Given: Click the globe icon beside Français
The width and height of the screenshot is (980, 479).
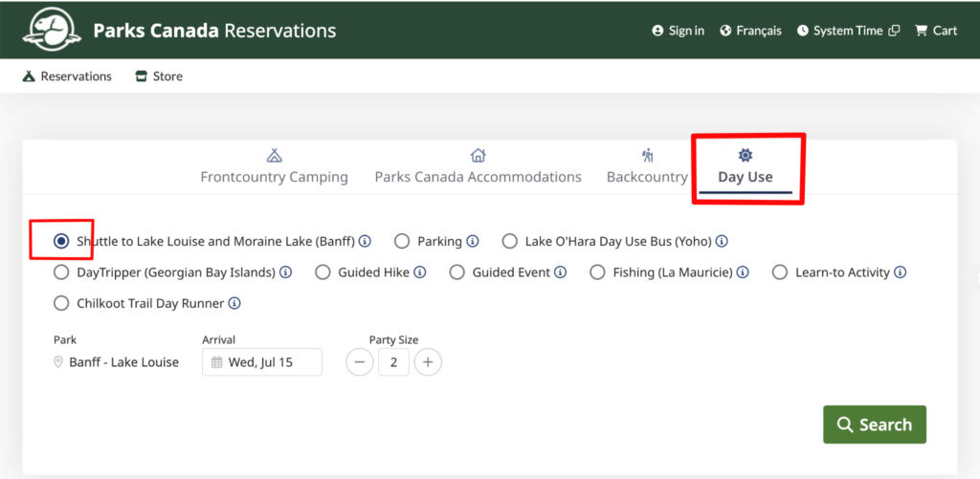Looking at the screenshot, I should click(x=725, y=31).
